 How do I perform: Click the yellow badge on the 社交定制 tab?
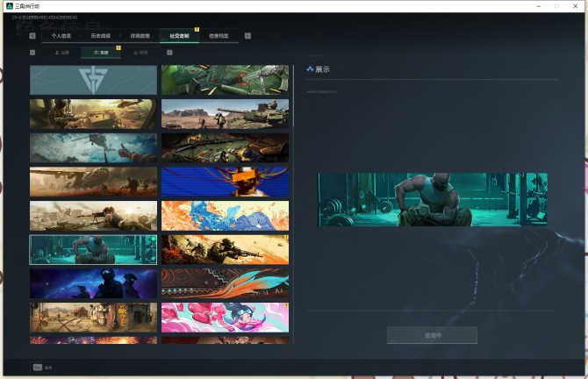coord(197,29)
